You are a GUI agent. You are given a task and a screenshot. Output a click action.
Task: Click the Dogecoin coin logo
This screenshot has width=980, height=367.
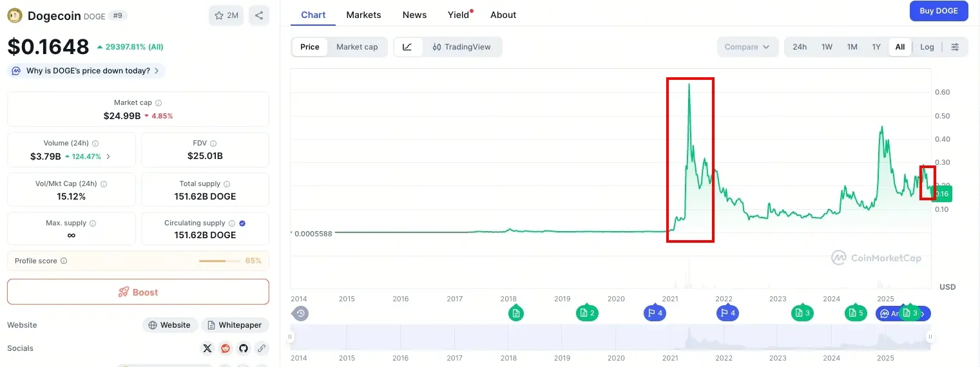(x=14, y=15)
